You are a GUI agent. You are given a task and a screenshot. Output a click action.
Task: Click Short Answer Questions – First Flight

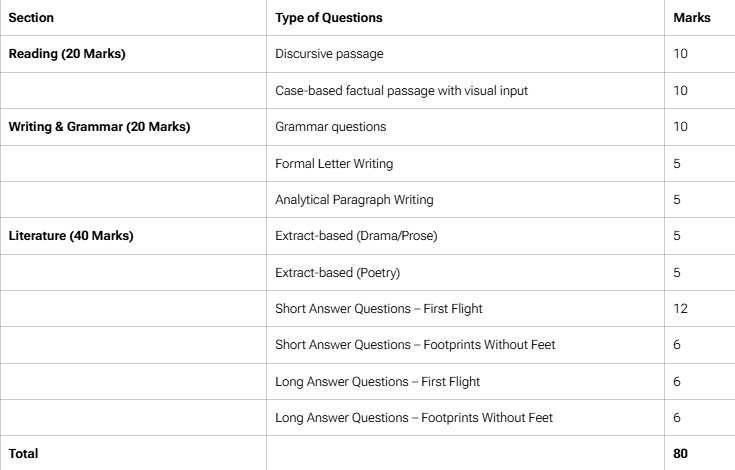378,309
